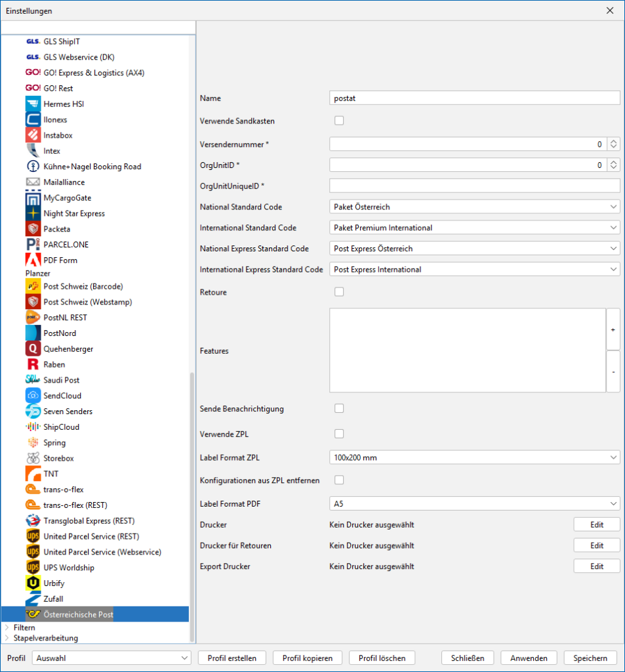
Task: Enable the Verwende ZPL checkbox
Action: [x=339, y=434]
